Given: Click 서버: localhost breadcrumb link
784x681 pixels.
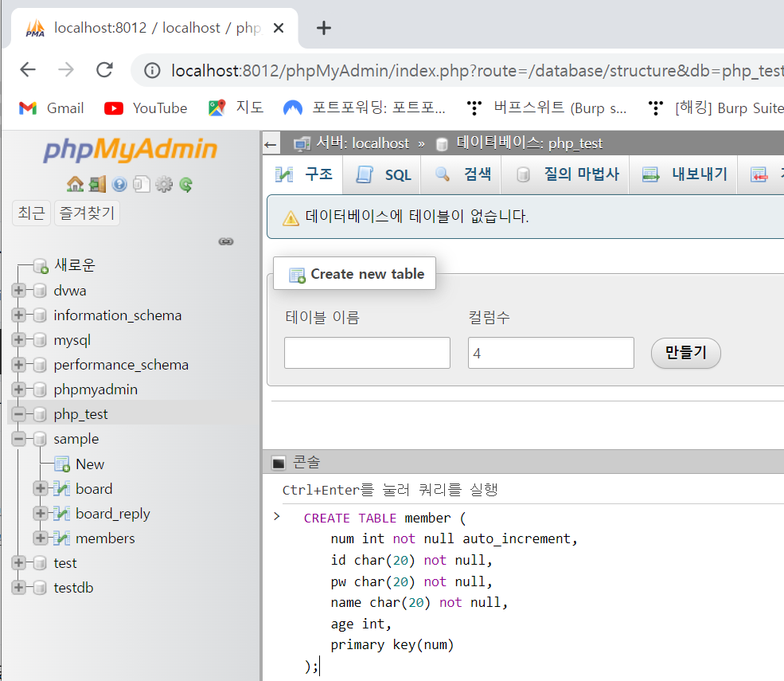Looking at the screenshot, I should 363,143.
